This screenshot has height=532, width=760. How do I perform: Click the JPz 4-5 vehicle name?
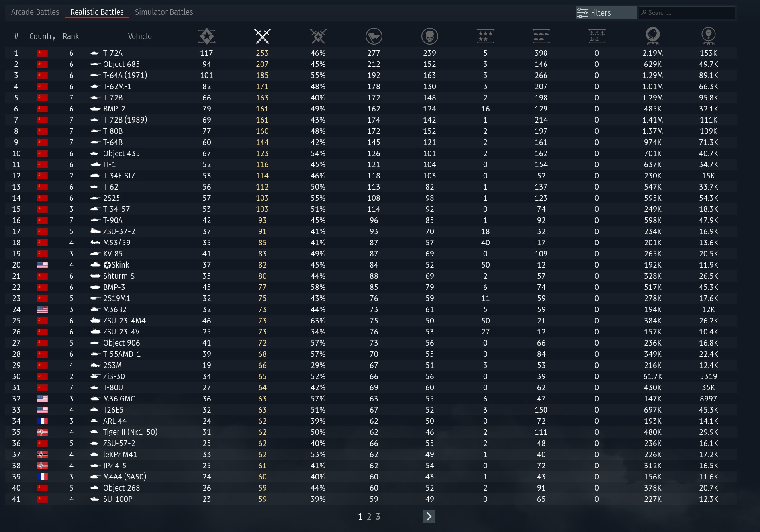tap(115, 465)
